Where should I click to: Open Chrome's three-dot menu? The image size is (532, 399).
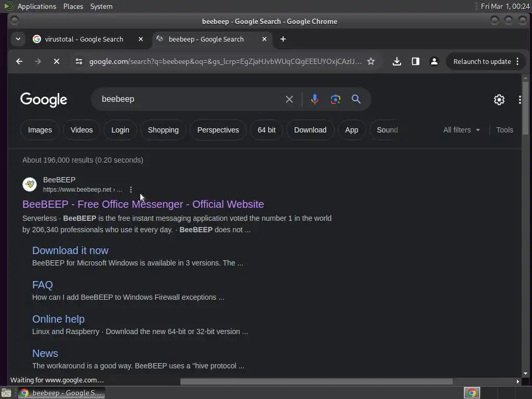(517, 61)
